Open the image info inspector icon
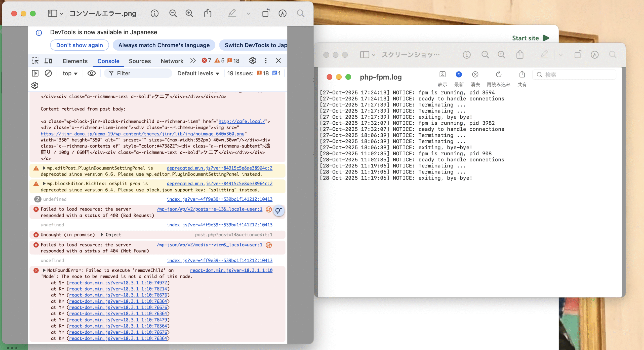 [154, 13]
